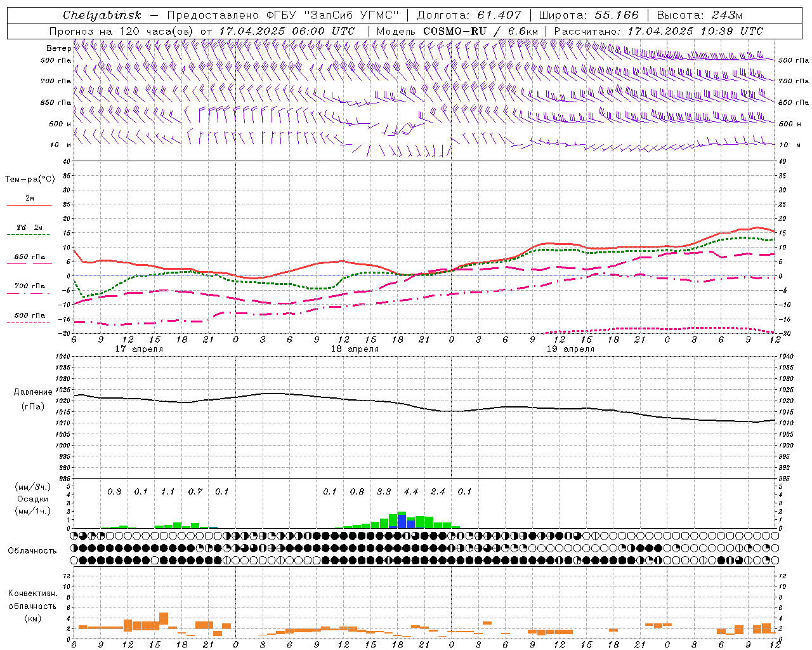
Task: Click the 2.4 precipitation total value
Action: (438, 491)
